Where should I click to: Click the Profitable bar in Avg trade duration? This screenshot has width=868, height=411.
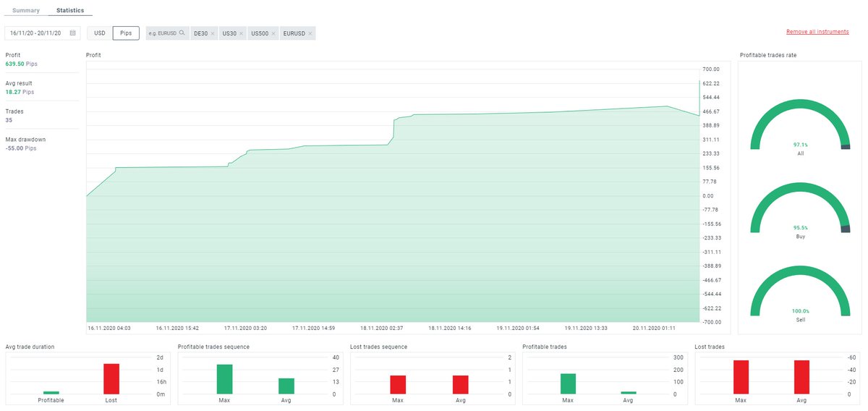tap(51, 393)
